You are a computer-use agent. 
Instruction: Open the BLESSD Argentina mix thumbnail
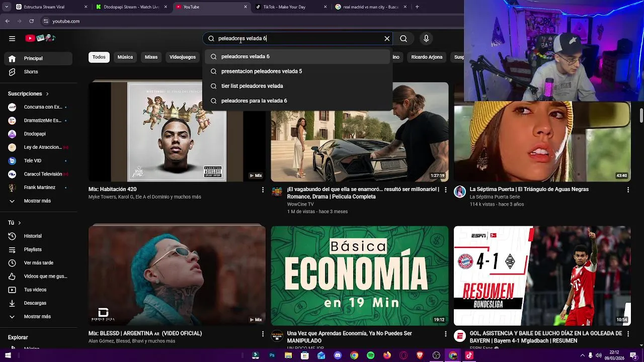pyautogui.click(x=177, y=276)
